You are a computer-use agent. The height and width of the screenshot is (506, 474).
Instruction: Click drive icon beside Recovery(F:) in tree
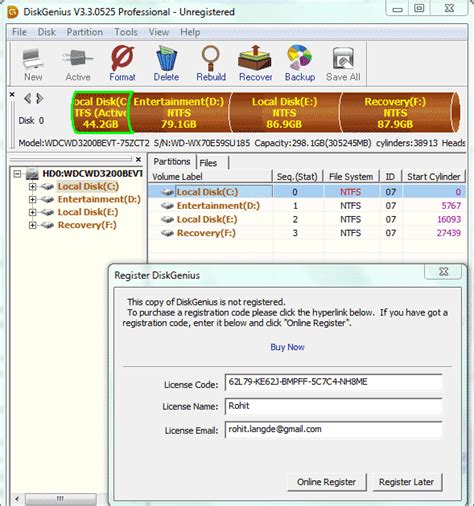pos(47,225)
